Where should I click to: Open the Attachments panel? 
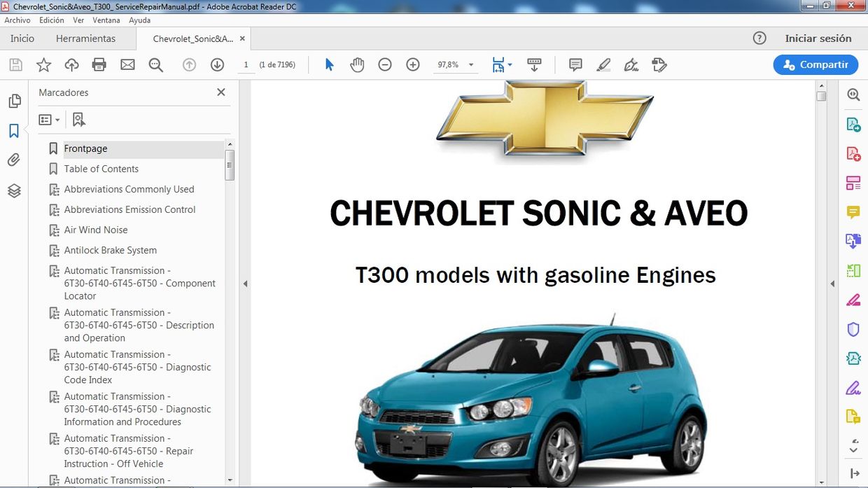pyautogui.click(x=15, y=160)
